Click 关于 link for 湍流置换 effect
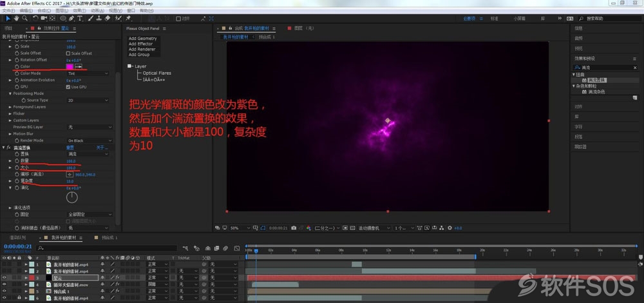Image resolution: width=644 pixels, height=303 pixels. point(102,147)
